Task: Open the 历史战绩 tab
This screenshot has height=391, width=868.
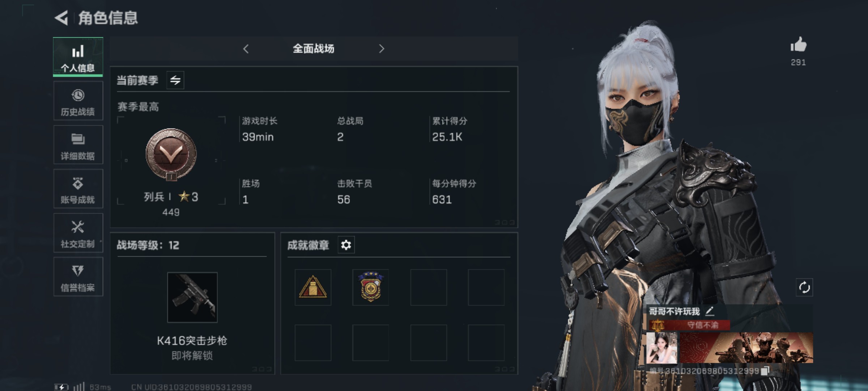Action: coord(78,101)
